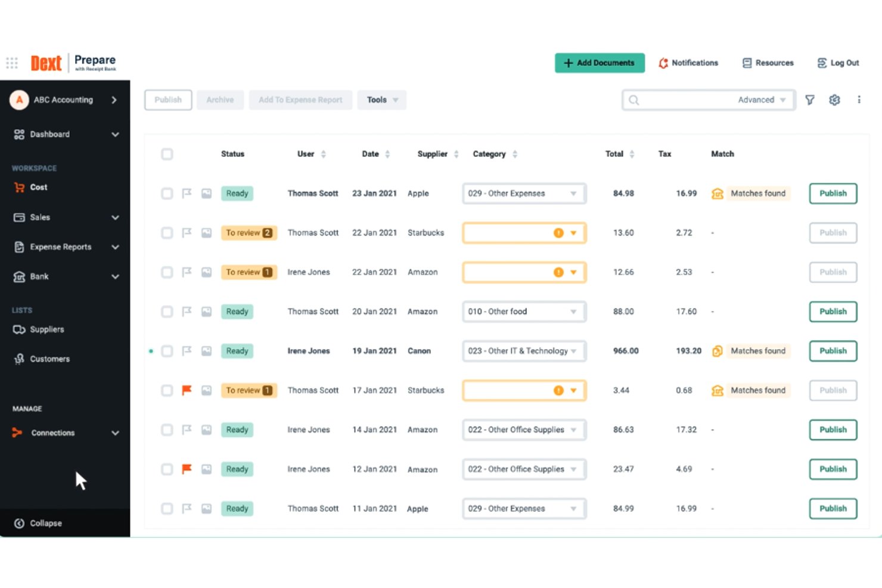Click the filter funnel icon
The width and height of the screenshot is (882, 588).
810,100
